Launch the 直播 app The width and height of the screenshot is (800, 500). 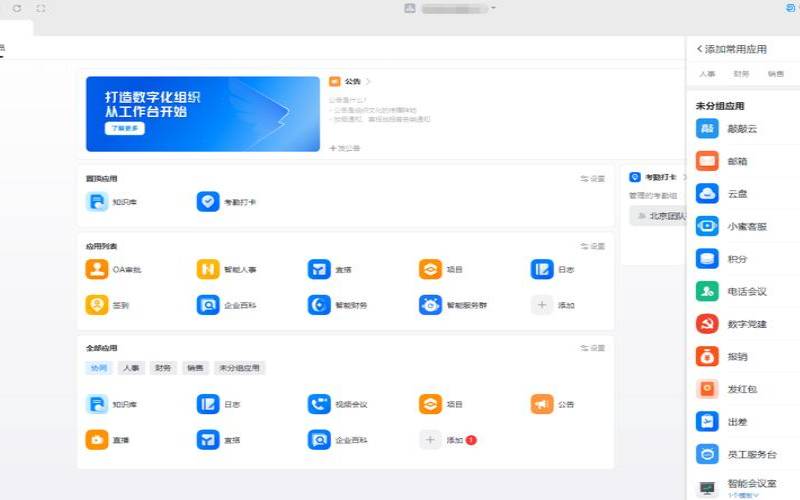[x=107, y=440]
